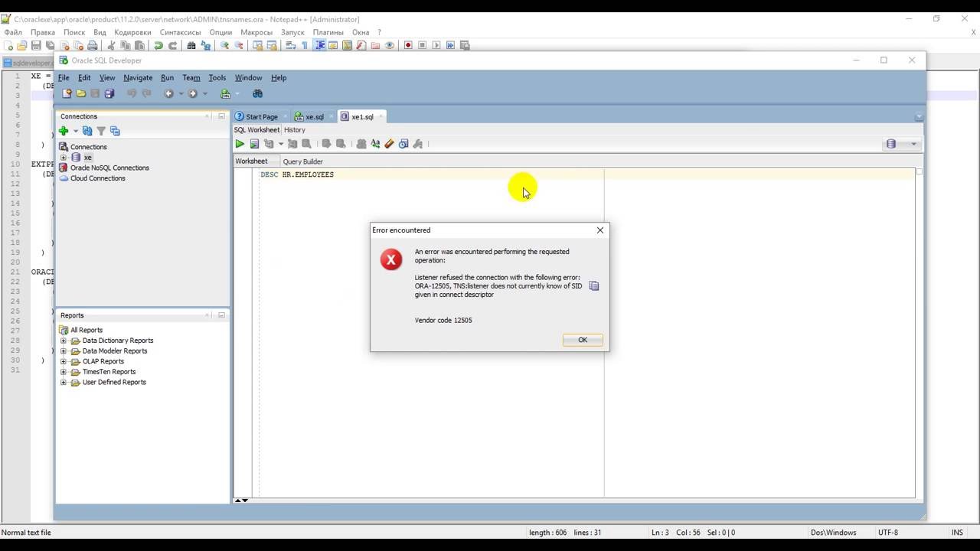
Task: Click the filter funnel icon in Connections
Action: pyautogui.click(x=101, y=131)
